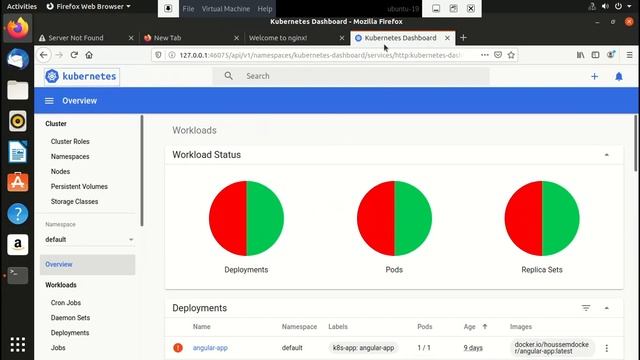The height and width of the screenshot is (360, 640).
Task: Click the Firefox address bar URL
Action: point(320,55)
